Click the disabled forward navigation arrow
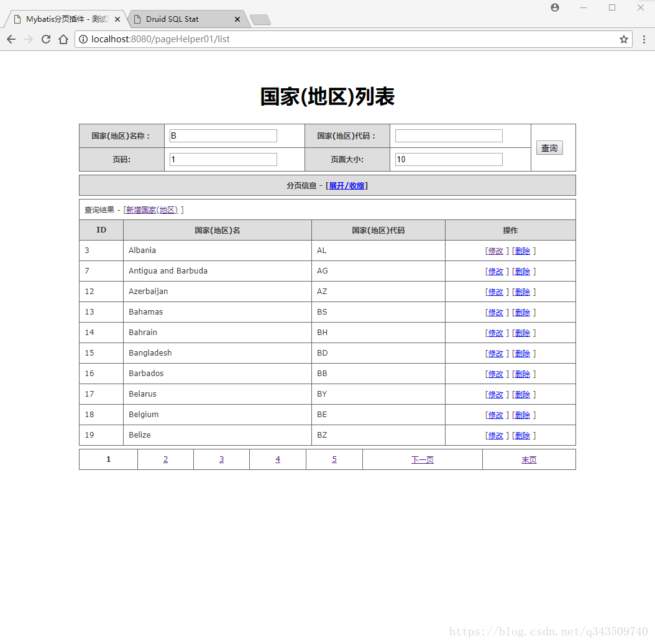Viewport: 655px width, 644px height. pos(29,39)
